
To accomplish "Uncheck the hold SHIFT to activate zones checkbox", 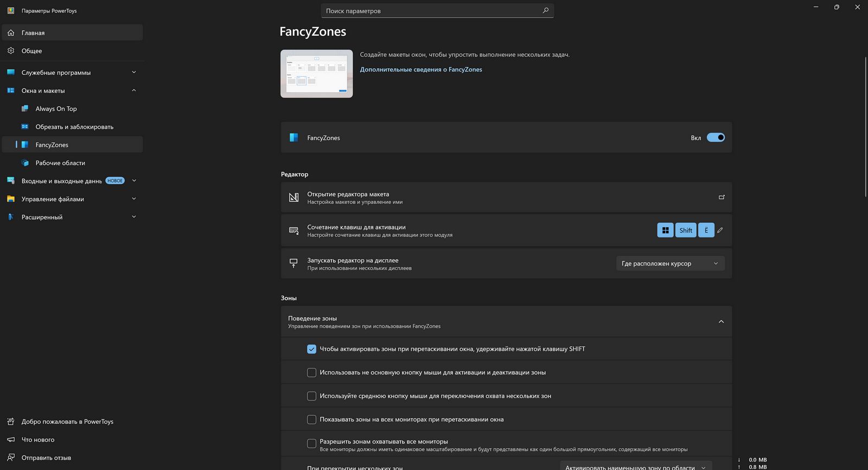I will (311, 349).
